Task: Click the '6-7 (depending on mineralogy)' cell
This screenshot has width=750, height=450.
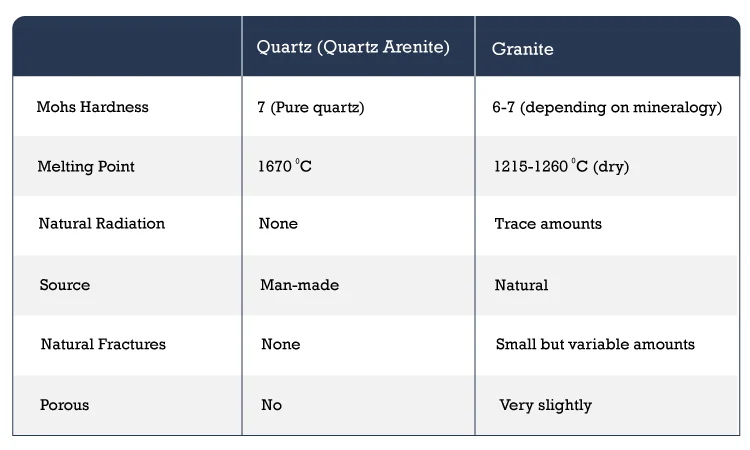Action: (x=607, y=107)
